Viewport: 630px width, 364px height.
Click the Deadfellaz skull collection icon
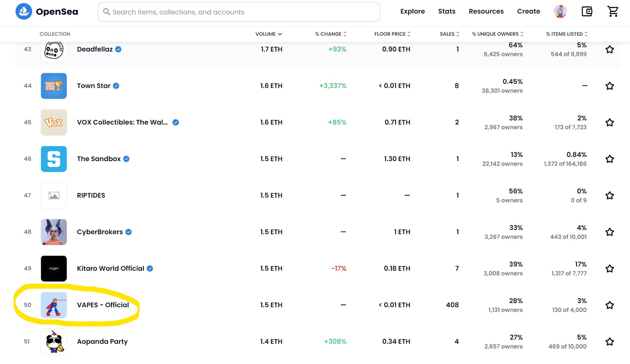pos(54,50)
